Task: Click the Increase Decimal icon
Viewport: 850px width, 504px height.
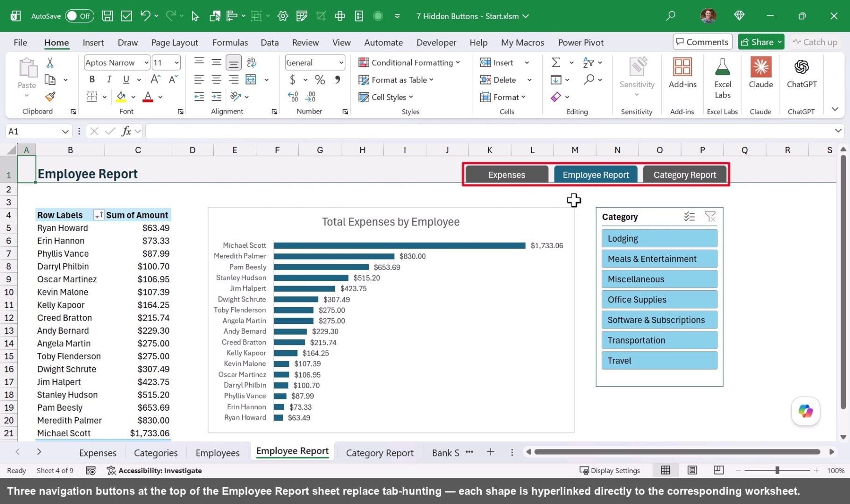Action: [x=293, y=97]
